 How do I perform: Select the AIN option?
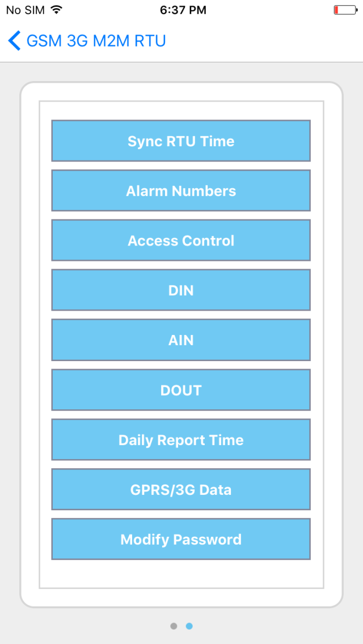(181, 340)
